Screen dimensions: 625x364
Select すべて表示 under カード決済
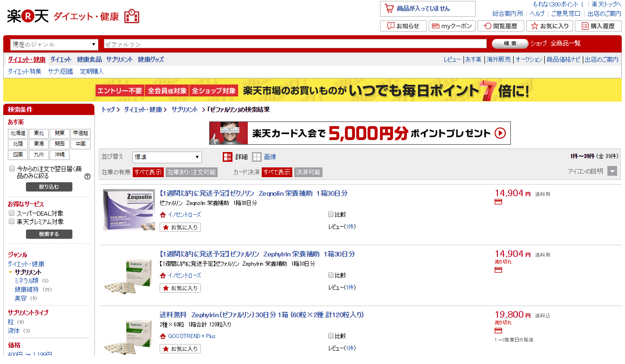[x=277, y=172]
